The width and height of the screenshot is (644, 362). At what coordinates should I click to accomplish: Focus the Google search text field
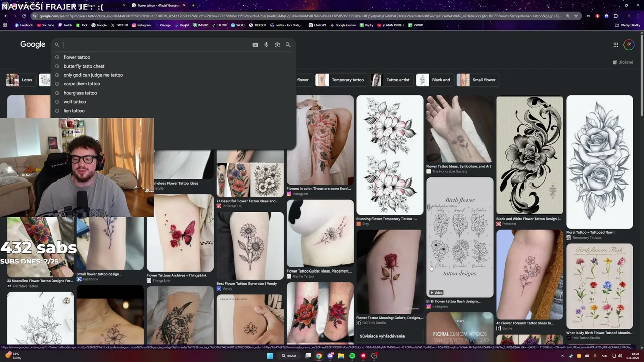[x=156, y=45]
